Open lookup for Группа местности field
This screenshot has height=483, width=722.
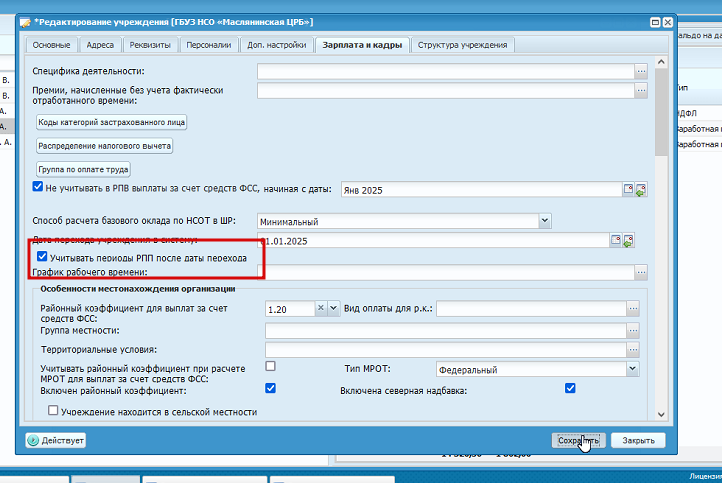(x=633, y=330)
